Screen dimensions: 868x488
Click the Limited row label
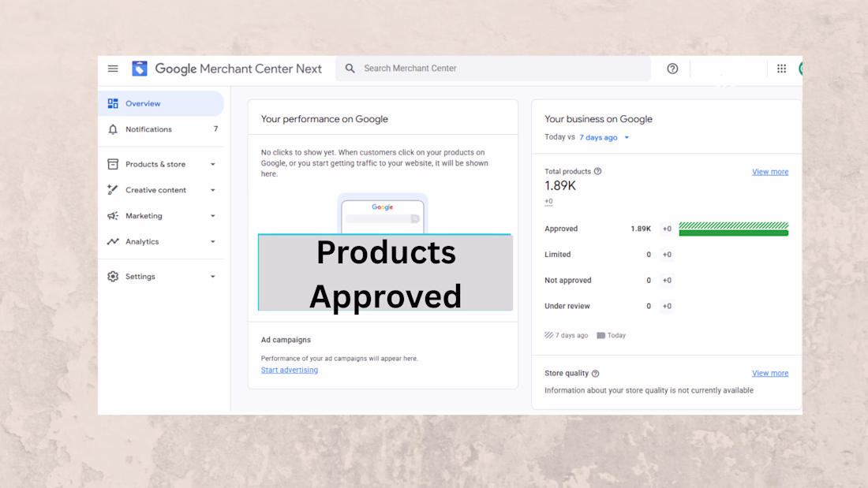point(557,255)
